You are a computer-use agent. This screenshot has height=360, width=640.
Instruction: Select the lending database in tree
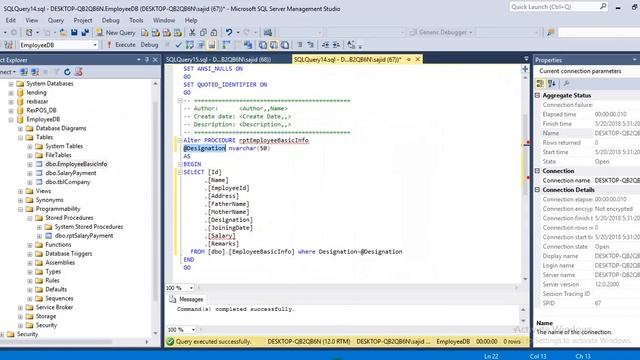[36, 93]
